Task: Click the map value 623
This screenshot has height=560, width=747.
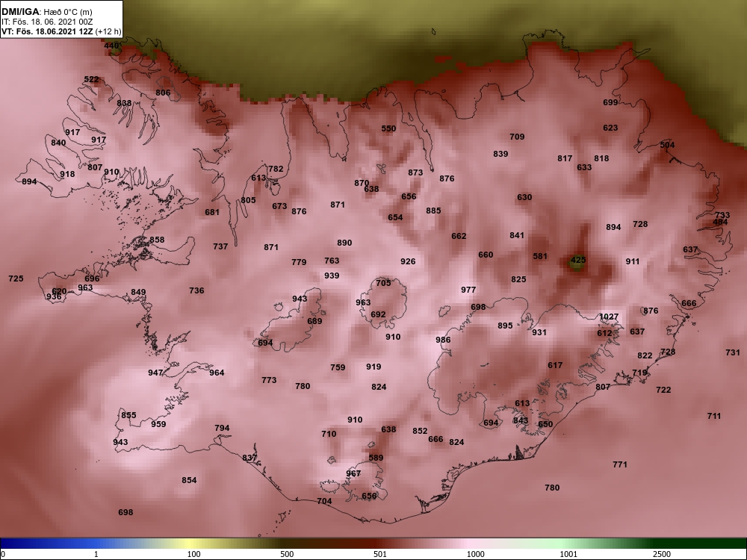Action: click(x=610, y=128)
